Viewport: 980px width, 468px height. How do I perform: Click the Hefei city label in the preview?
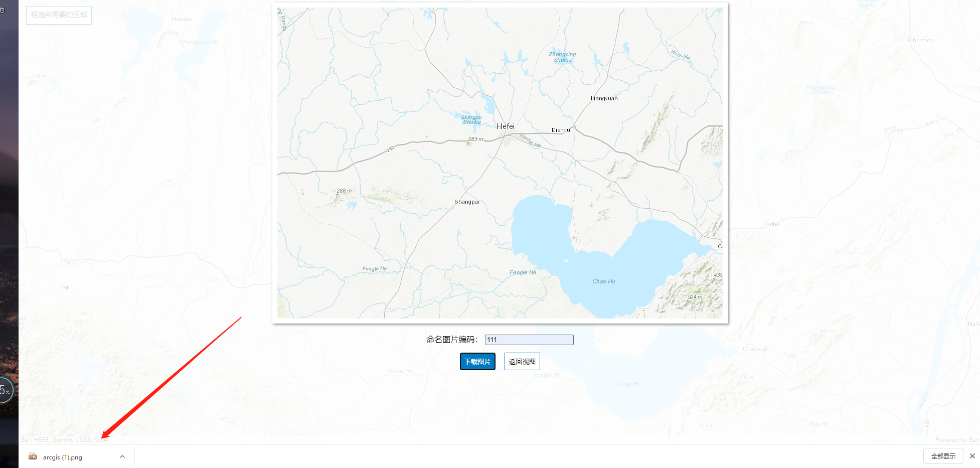tap(506, 126)
